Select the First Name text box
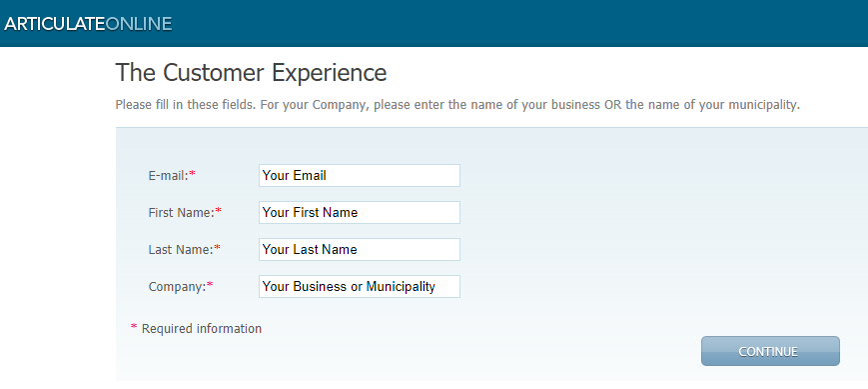868x389 pixels. pyautogui.click(x=360, y=213)
